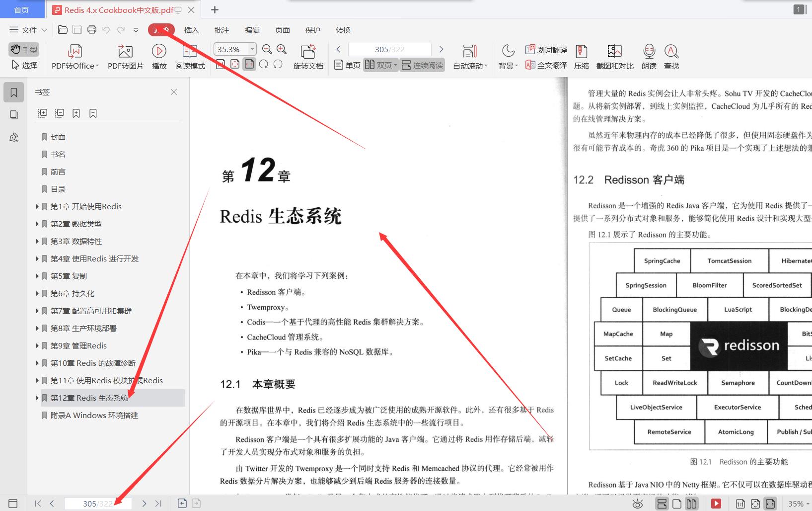Expand 第12章 Redis 生态系统 bookmark

(37, 398)
